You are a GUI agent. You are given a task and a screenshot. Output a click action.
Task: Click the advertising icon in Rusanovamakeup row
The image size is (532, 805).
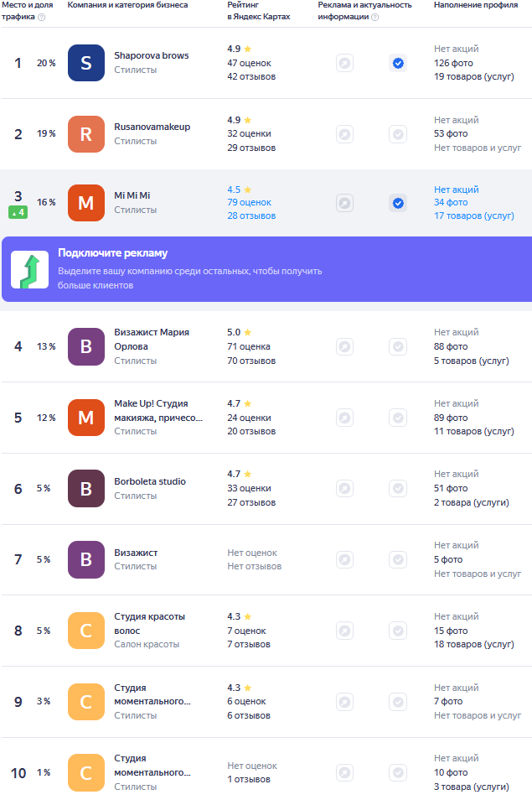point(344,134)
